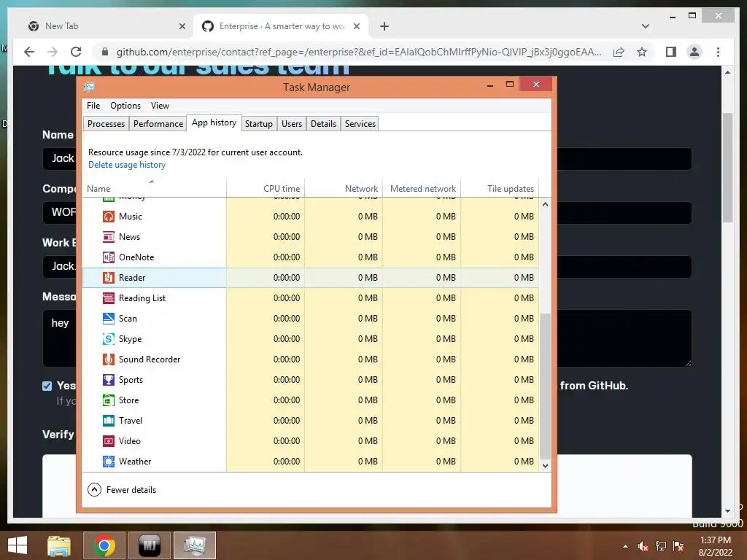Click the Weather app icon

[x=109, y=462]
